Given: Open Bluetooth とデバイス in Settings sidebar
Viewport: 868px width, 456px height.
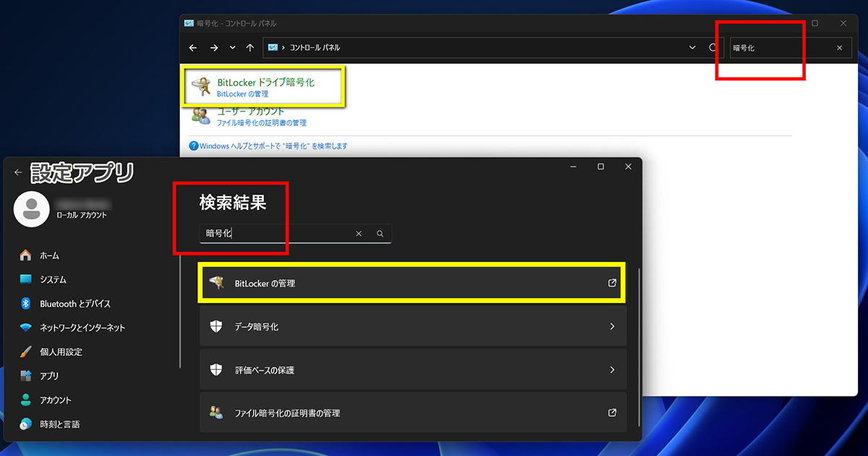Looking at the screenshot, I should coord(75,303).
